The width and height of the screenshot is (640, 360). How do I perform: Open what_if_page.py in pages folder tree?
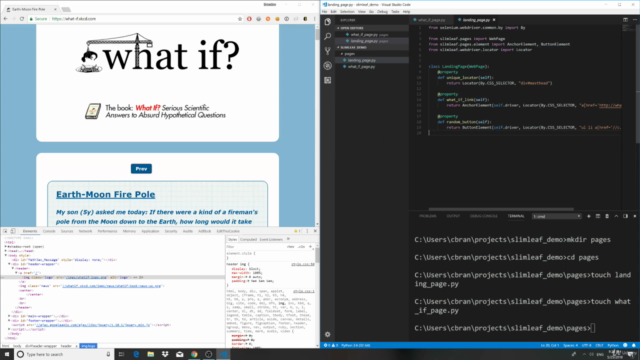point(361,67)
